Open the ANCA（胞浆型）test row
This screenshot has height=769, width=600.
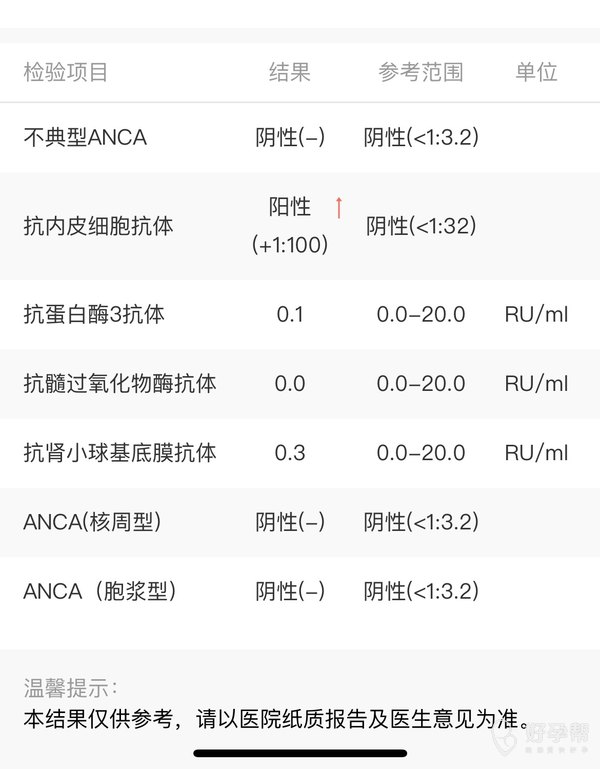click(100, 591)
